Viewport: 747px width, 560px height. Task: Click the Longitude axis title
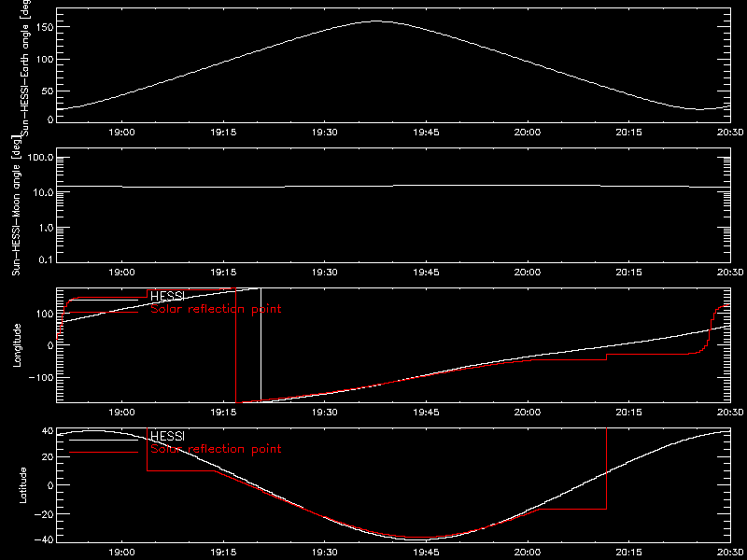click(18, 345)
